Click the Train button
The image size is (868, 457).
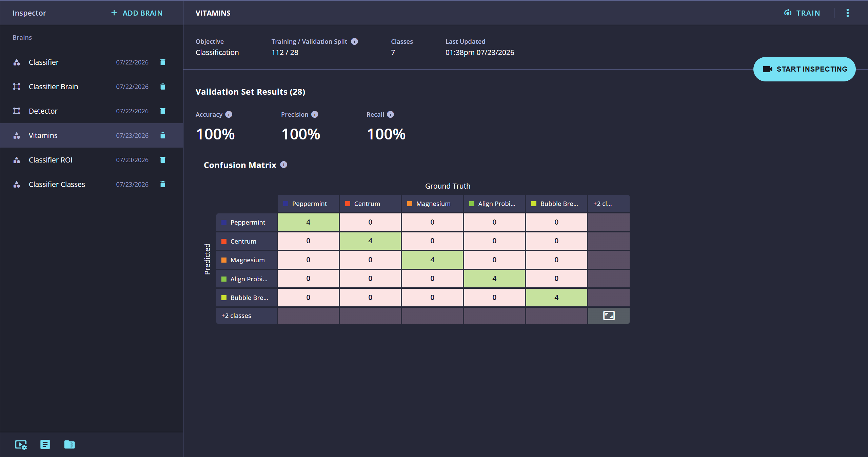(x=802, y=13)
